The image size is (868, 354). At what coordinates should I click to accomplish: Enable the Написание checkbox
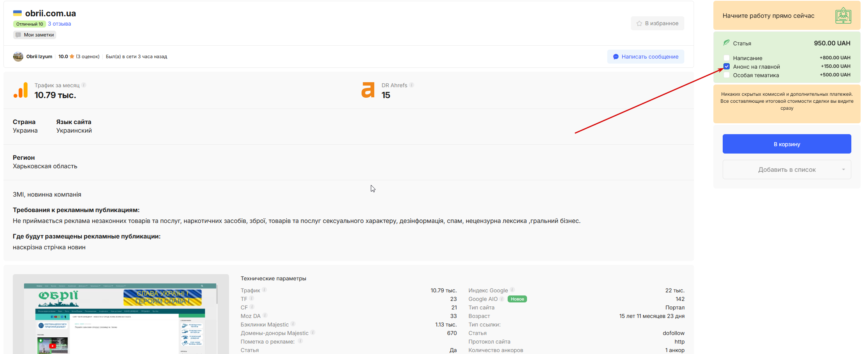click(727, 58)
